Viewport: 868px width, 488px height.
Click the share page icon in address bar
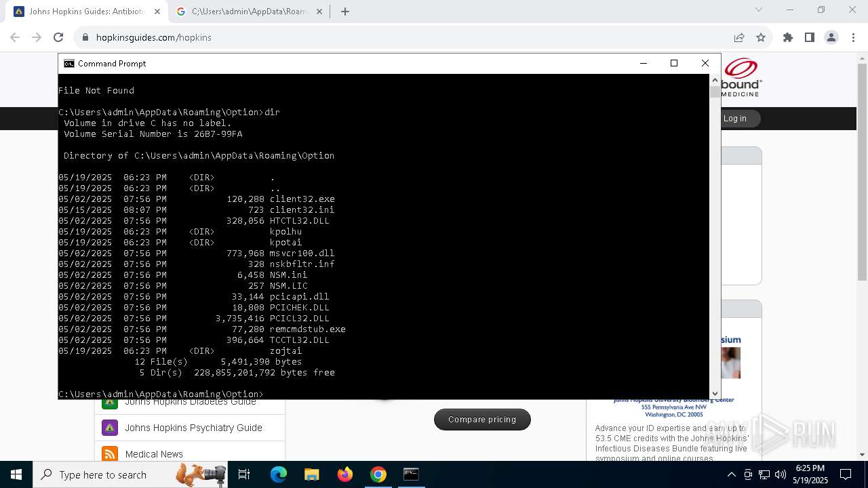(x=739, y=37)
